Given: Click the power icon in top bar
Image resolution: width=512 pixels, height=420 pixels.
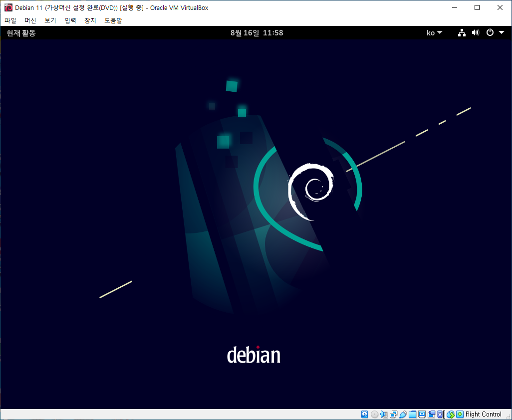Looking at the screenshot, I should pos(490,32).
